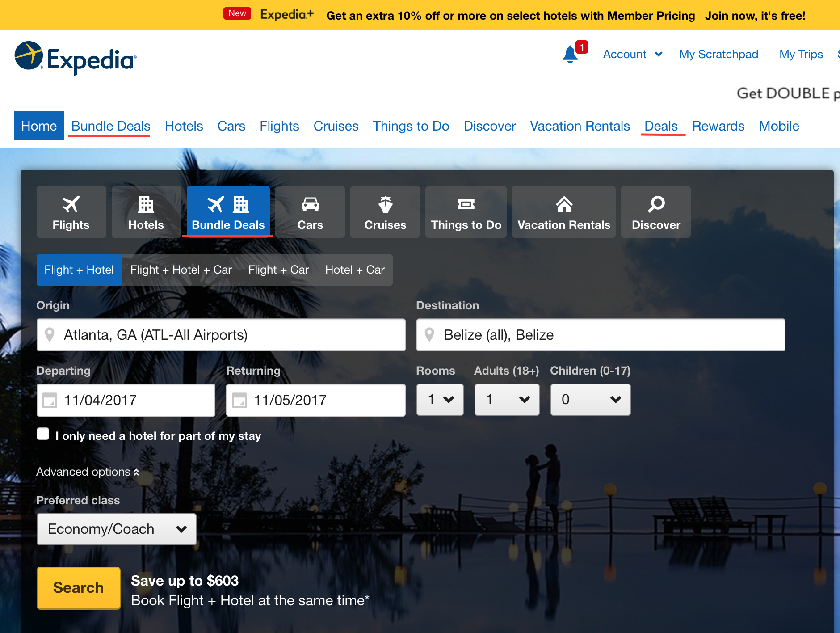Open the Rooms dropdown

pyautogui.click(x=440, y=400)
